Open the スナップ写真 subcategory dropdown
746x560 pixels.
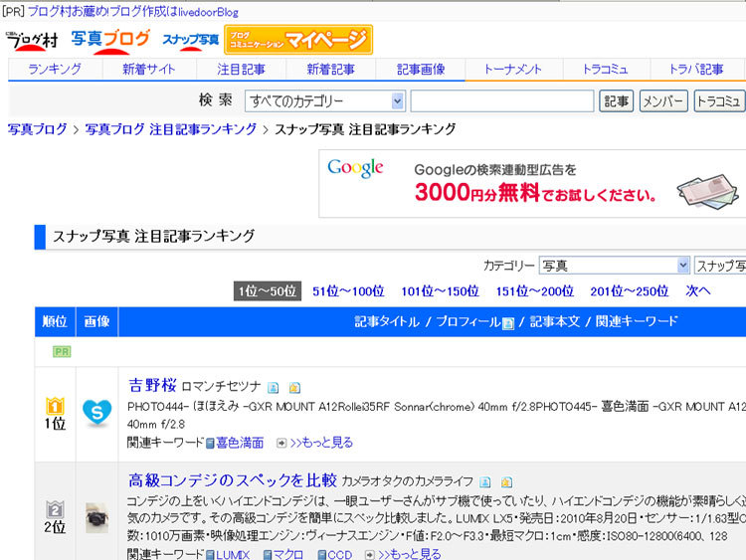(x=720, y=266)
